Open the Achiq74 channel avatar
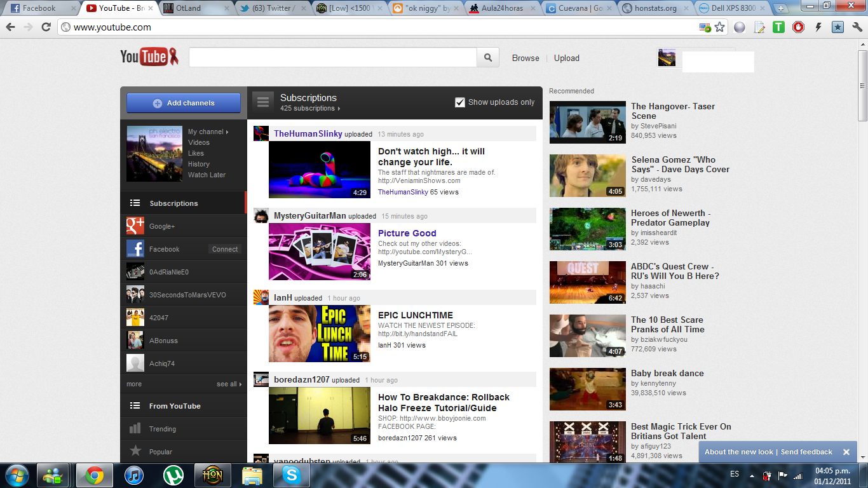The height and width of the screenshot is (488, 868). tap(135, 363)
